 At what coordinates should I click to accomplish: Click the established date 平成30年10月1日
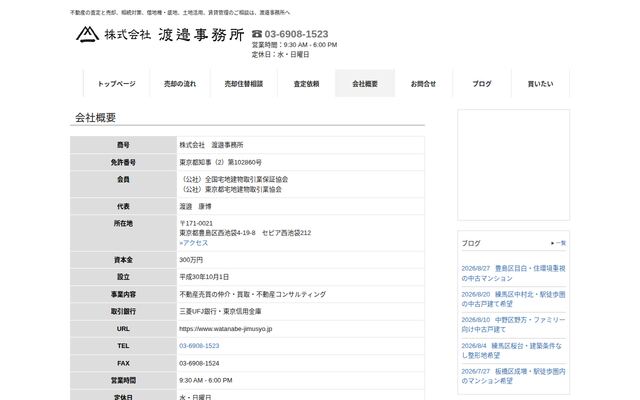tap(204, 277)
